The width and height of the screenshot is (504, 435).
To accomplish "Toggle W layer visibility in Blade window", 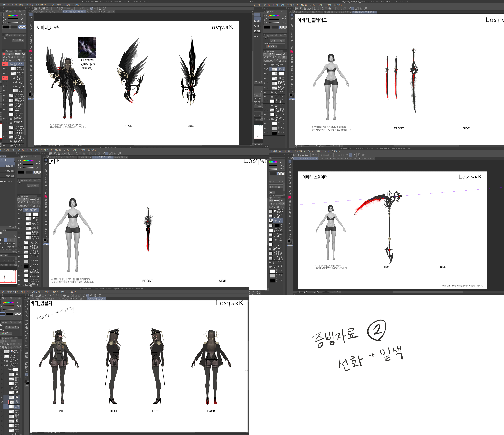I will [x=265, y=124].
